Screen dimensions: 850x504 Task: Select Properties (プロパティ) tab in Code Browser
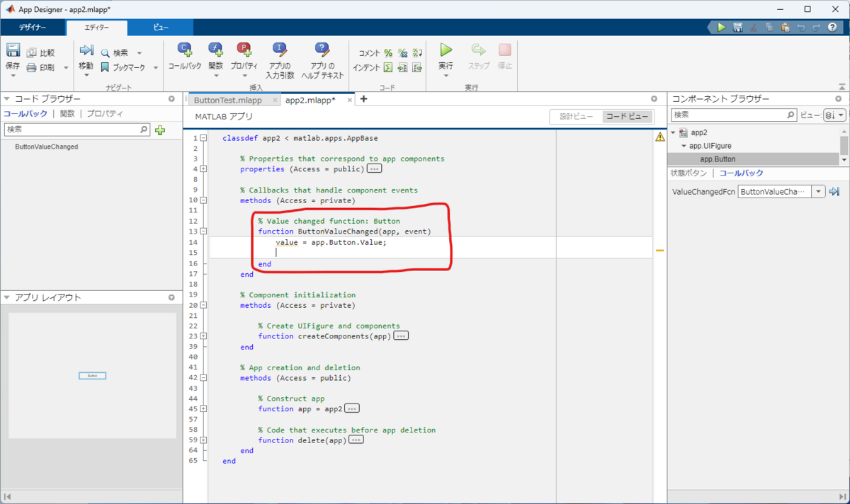point(105,113)
